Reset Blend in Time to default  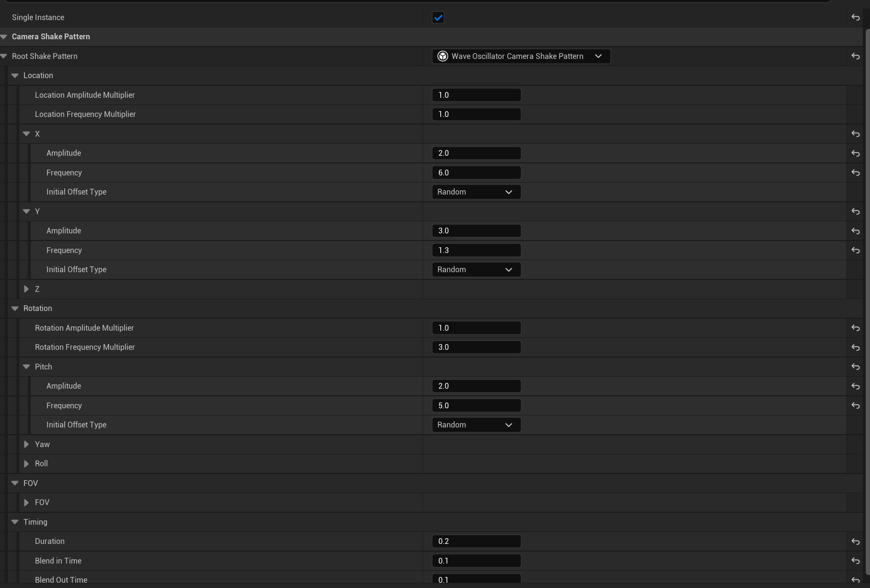pos(855,561)
